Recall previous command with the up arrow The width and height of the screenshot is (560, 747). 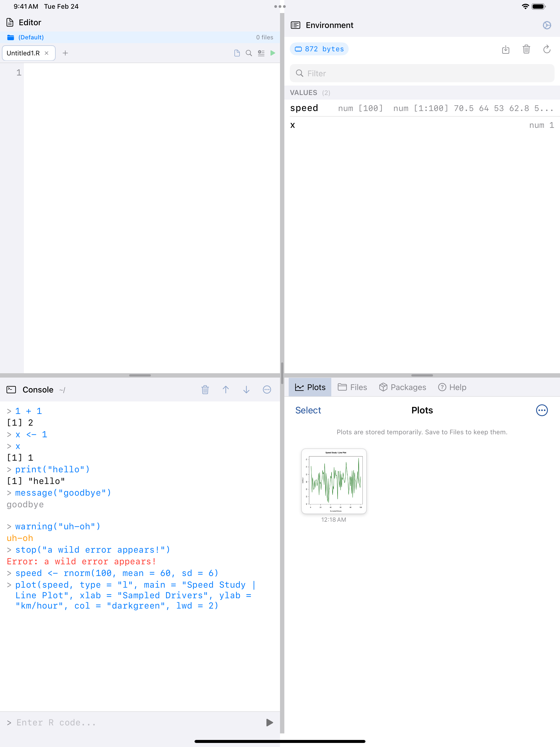(226, 390)
